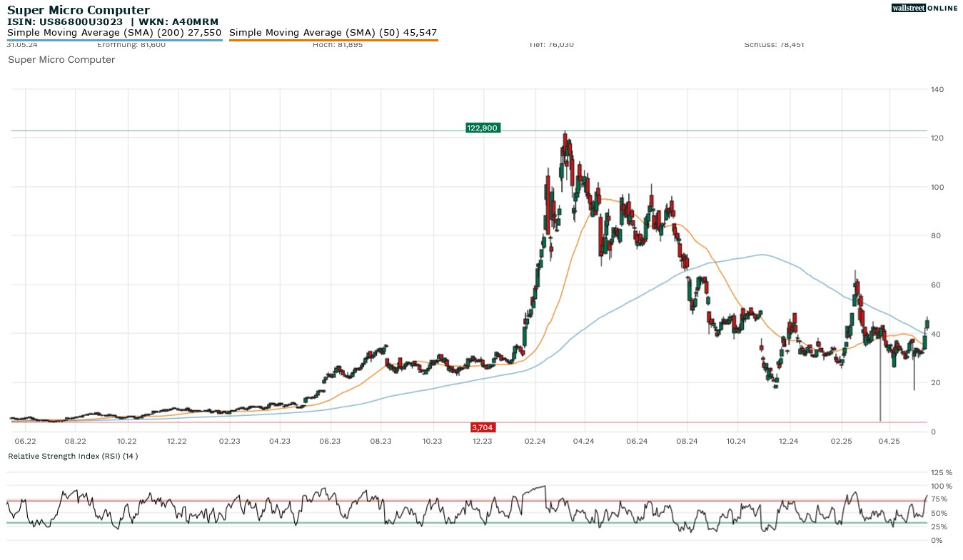Click the 50 % RSI axis label
The height and width of the screenshot is (560, 963).
click(x=940, y=513)
